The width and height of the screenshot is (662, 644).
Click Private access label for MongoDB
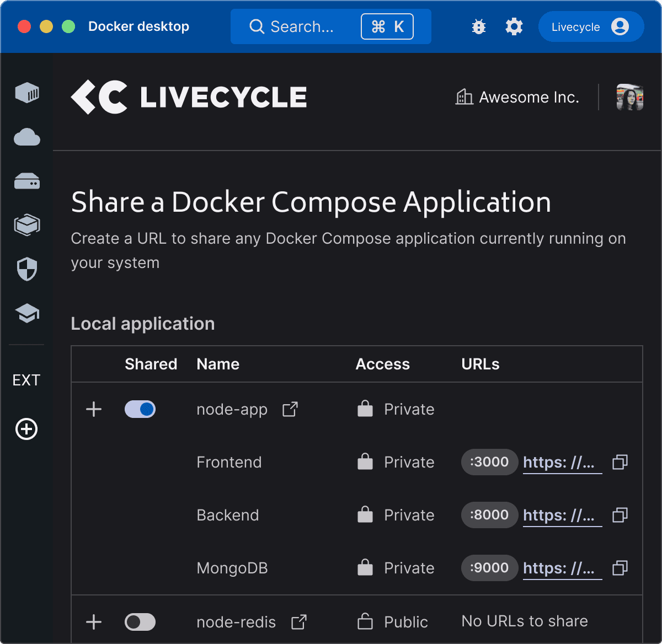coord(409,568)
